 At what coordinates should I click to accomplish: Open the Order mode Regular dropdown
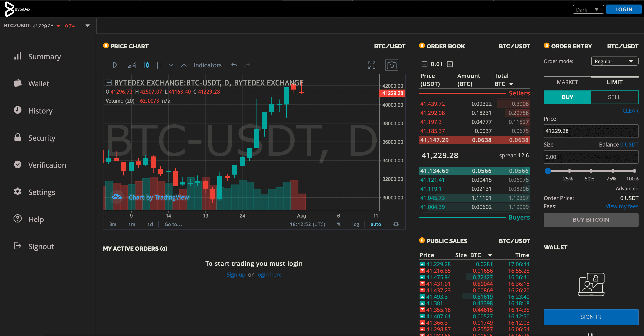[614, 61]
